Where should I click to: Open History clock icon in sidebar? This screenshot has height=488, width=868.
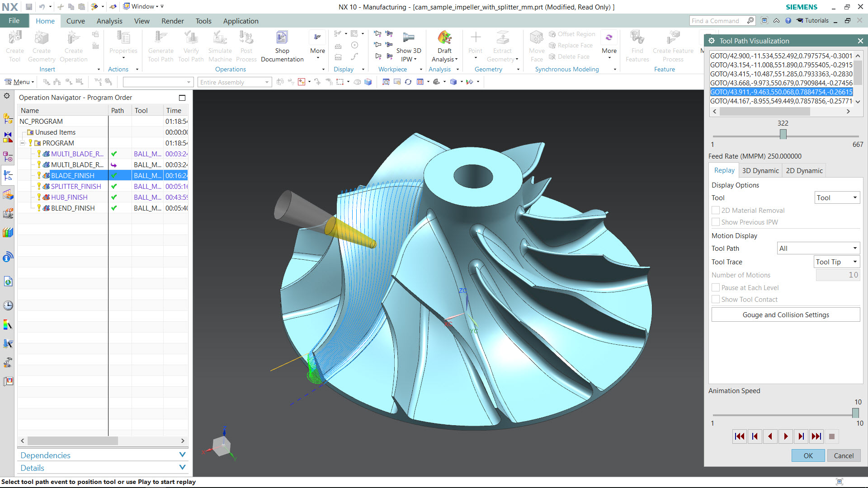(x=8, y=305)
